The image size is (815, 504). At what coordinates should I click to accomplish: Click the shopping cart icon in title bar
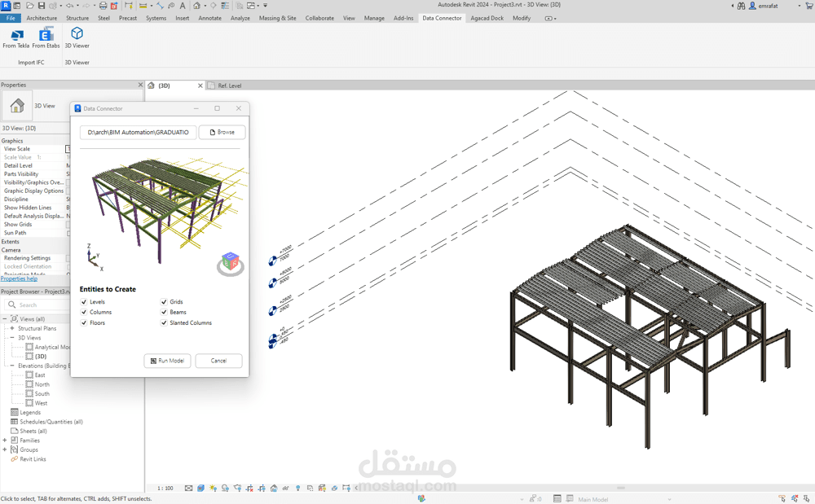coord(809,6)
